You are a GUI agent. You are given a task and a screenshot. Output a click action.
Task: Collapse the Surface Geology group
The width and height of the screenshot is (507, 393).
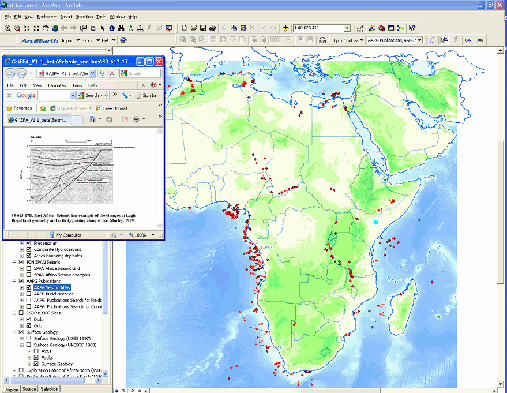click(x=15, y=332)
